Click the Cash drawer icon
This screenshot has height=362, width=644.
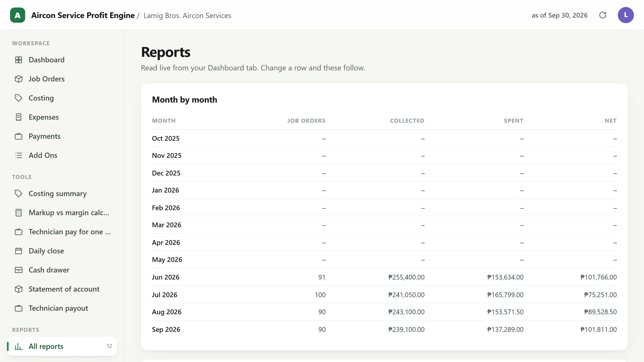coord(19,270)
